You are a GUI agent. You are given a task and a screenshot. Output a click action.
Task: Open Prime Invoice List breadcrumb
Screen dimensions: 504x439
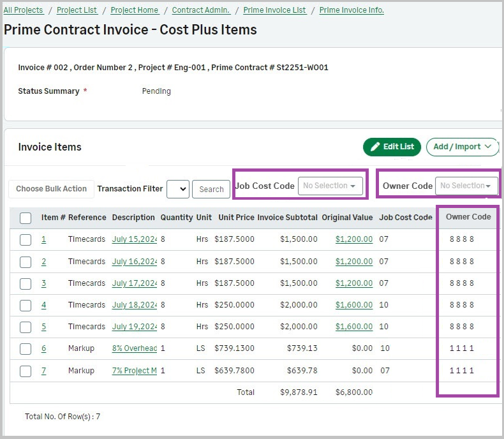(x=274, y=10)
